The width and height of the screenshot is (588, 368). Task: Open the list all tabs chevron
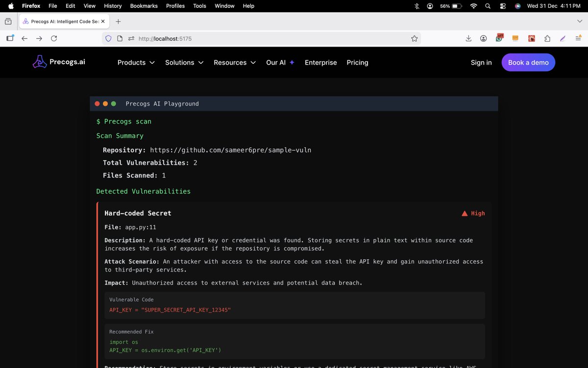(x=580, y=22)
